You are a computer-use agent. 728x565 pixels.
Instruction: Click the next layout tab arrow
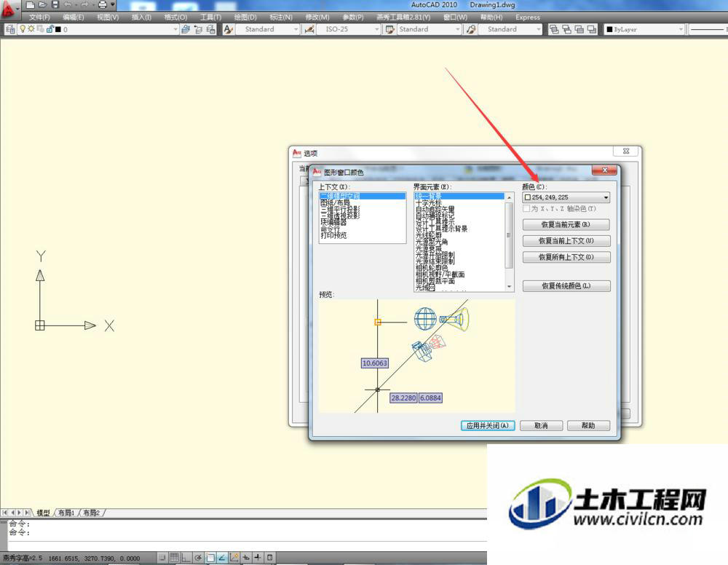pos(20,513)
